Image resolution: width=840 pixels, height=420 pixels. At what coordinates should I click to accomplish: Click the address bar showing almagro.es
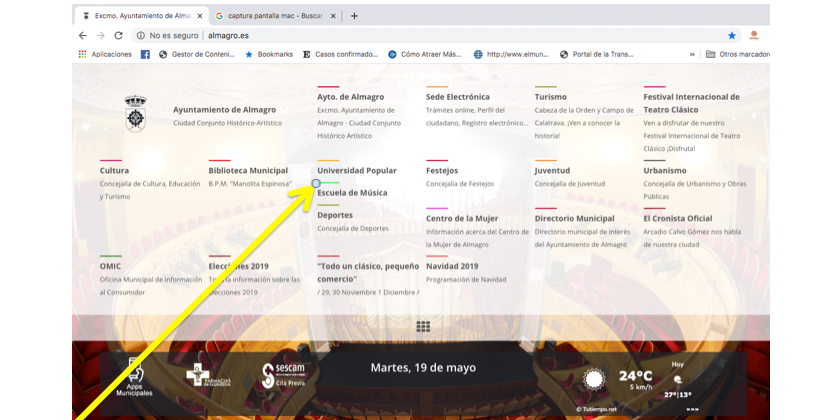(x=400, y=35)
